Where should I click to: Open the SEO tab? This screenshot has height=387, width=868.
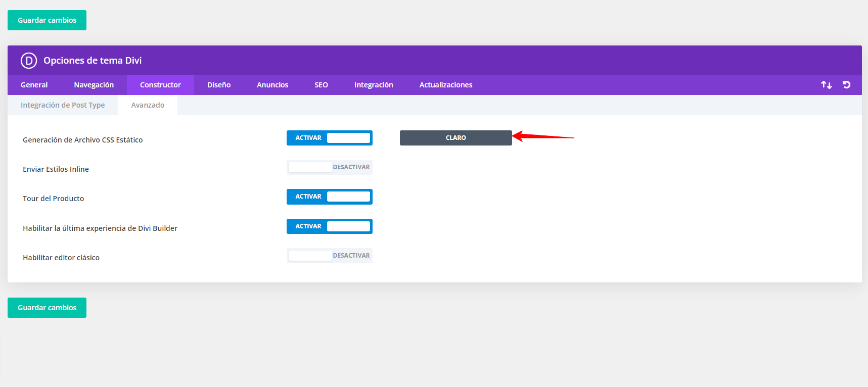322,85
